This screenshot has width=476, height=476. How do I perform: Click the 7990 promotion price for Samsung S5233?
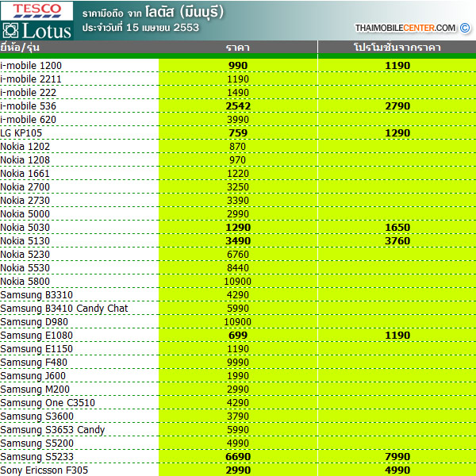click(397, 457)
